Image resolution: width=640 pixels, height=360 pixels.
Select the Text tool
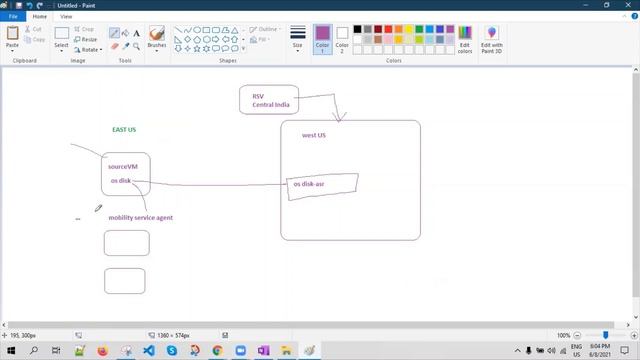[136, 33]
